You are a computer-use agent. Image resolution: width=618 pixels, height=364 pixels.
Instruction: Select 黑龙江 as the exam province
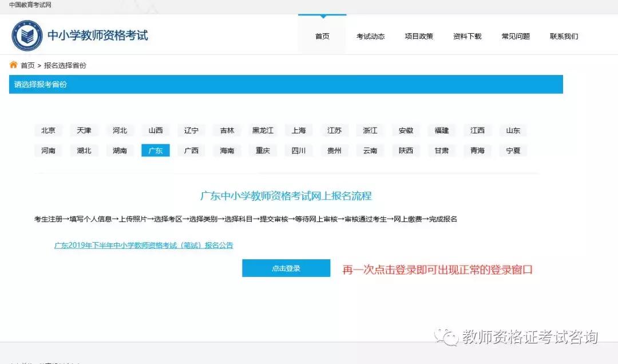click(263, 130)
